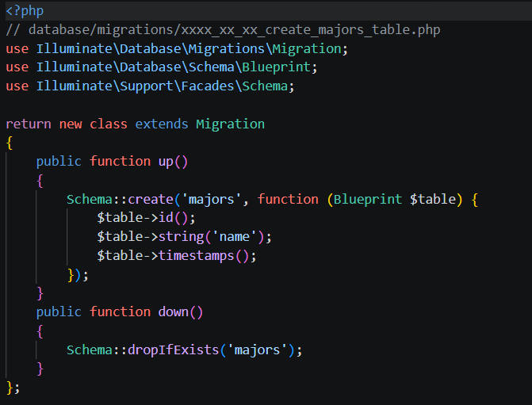
Task: Click the migration file path comment
Action: [x=223, y=30]
